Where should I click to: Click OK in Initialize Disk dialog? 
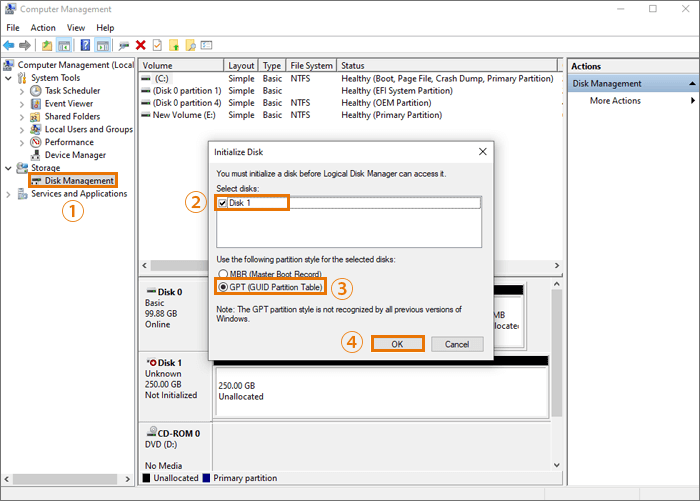tap(397, 344)
